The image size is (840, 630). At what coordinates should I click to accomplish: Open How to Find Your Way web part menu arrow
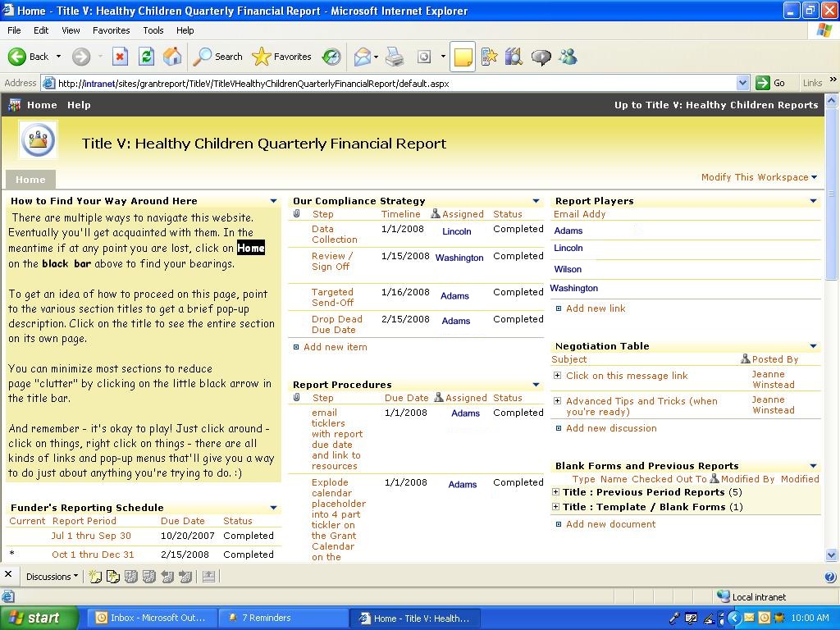coord(273,202)
